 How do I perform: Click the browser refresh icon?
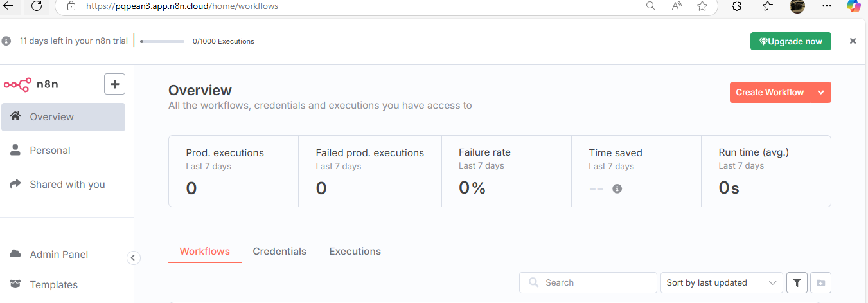click(37, 6)
